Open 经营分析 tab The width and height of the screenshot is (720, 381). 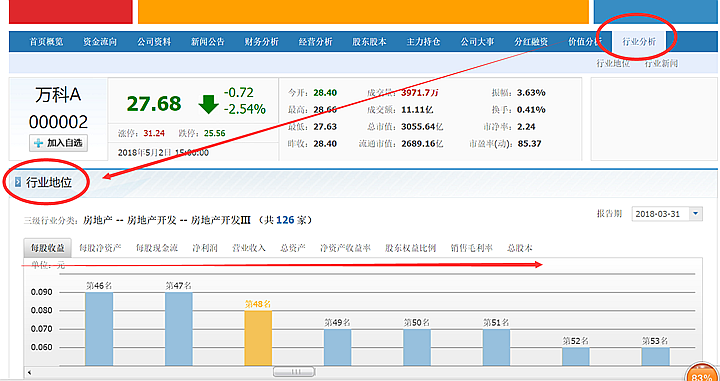click(x=315, y=42)
